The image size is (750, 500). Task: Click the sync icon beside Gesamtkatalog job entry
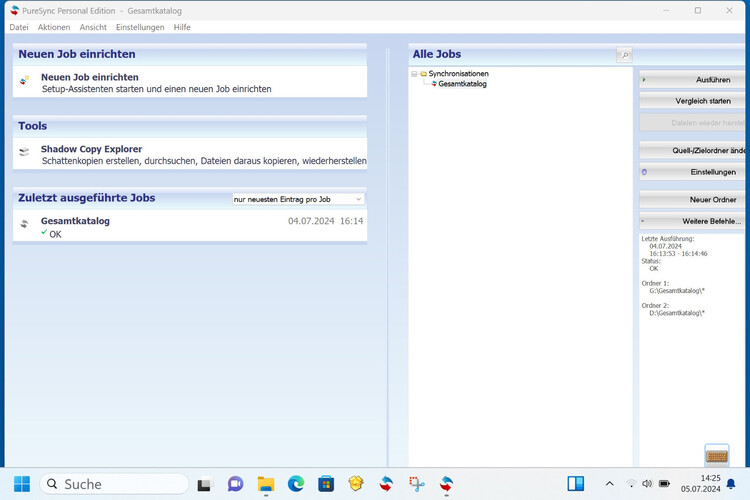pos(24,223)
